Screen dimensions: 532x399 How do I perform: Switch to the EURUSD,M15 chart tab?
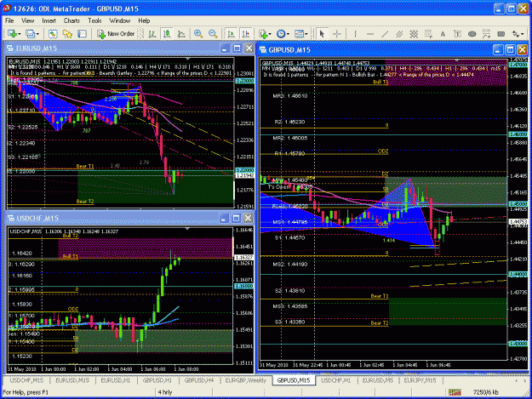coord(72,380)
